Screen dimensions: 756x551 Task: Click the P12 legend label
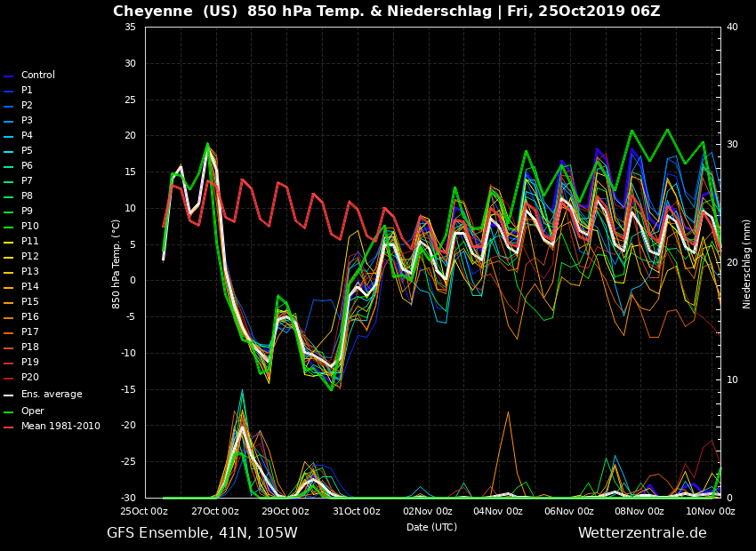[30, 256]
